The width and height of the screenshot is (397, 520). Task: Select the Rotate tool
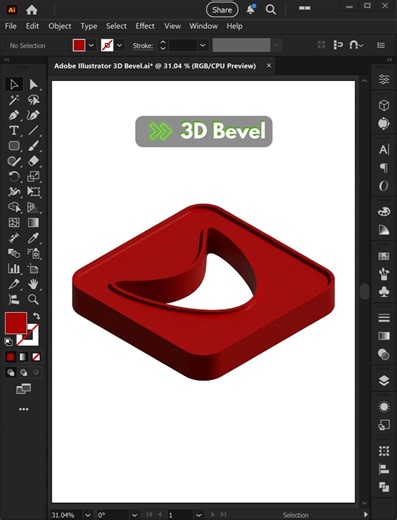14,176
